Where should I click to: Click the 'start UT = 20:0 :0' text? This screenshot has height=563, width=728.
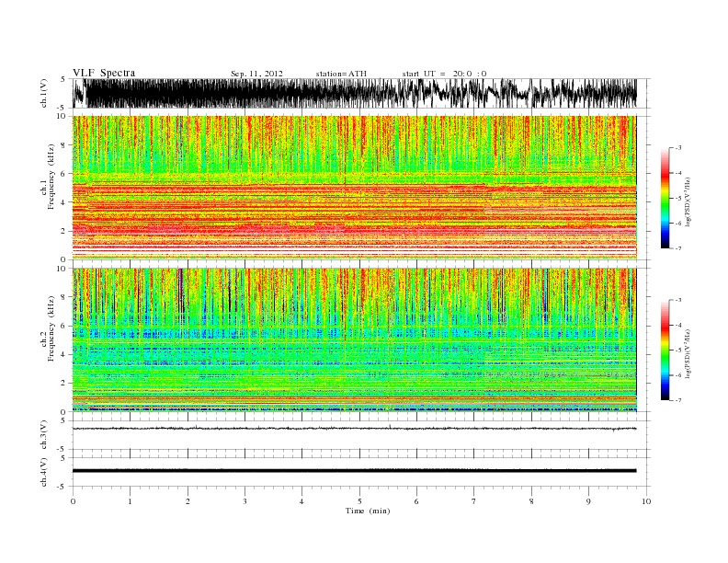click(444, 74)
